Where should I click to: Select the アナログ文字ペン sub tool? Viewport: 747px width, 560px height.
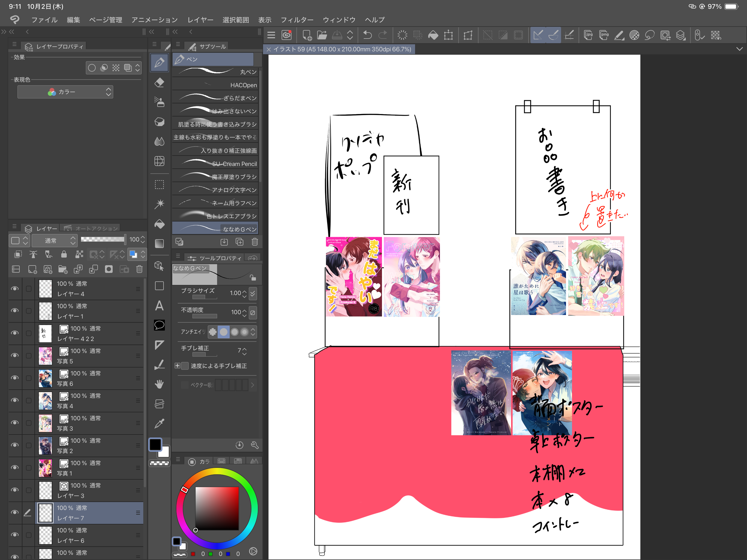[215, 190]
